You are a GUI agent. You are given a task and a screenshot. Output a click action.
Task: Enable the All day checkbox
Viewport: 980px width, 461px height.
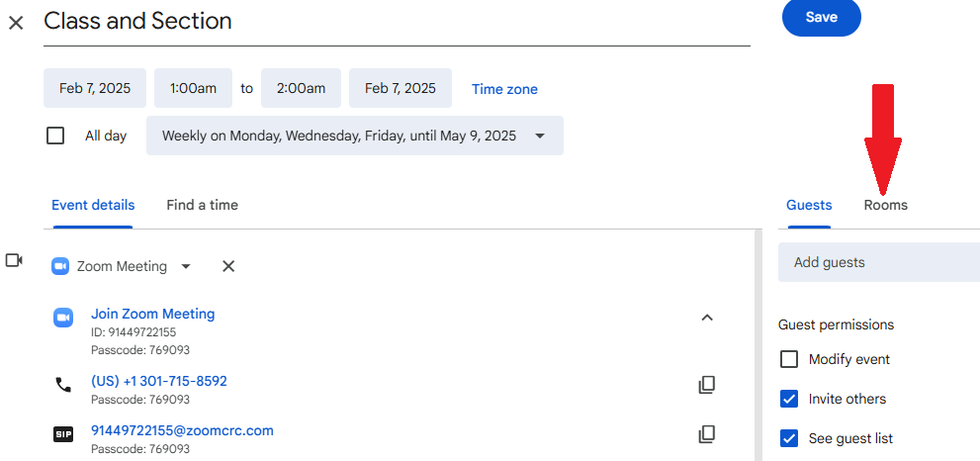pos(55,136)
